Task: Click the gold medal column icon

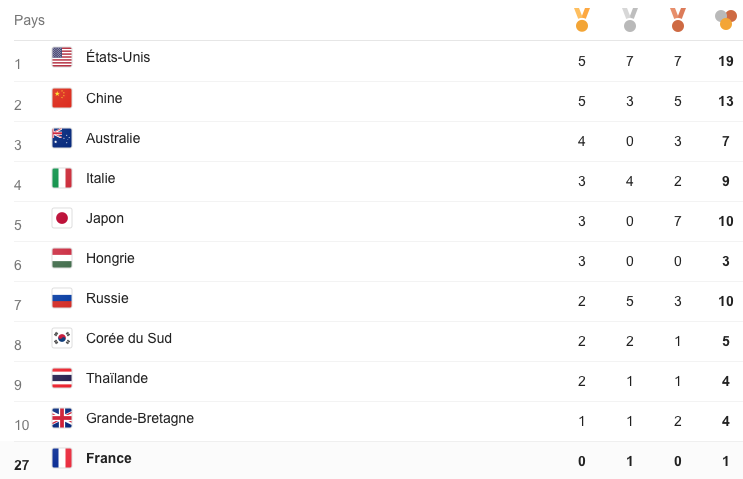Action: (x=582, y=19)
